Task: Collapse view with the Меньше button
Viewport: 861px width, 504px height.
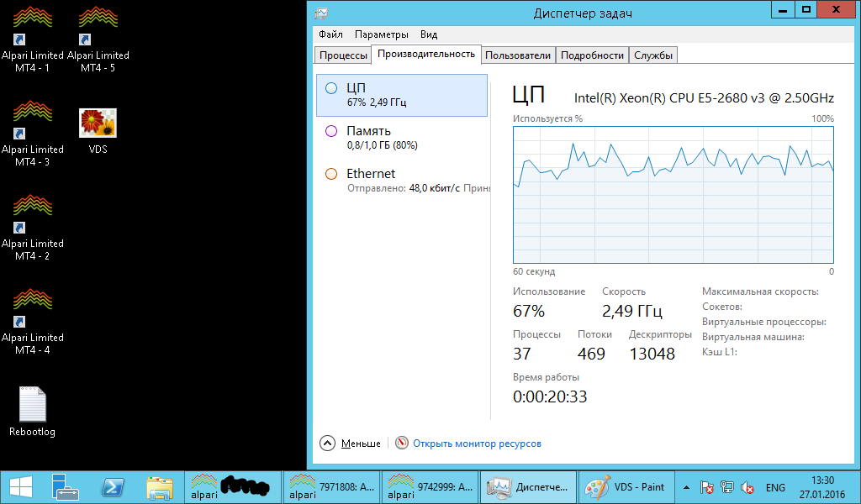Action: [x=351, y=444]
